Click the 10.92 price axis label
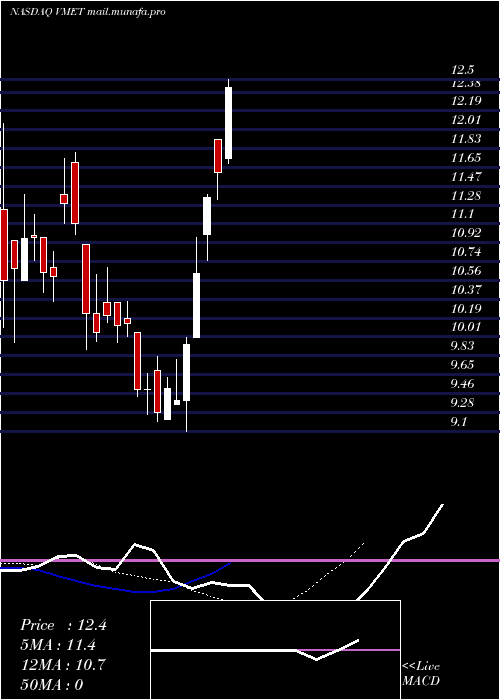The image size is (500, 700). 466,233
